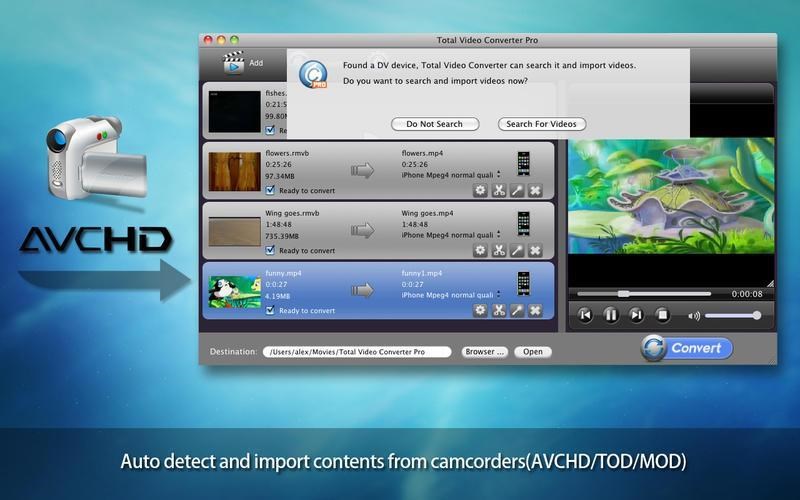Viewport: 800px width, 500px height.
Task: Open settings gear for Wing goes.rmvb
Action: 480,251
